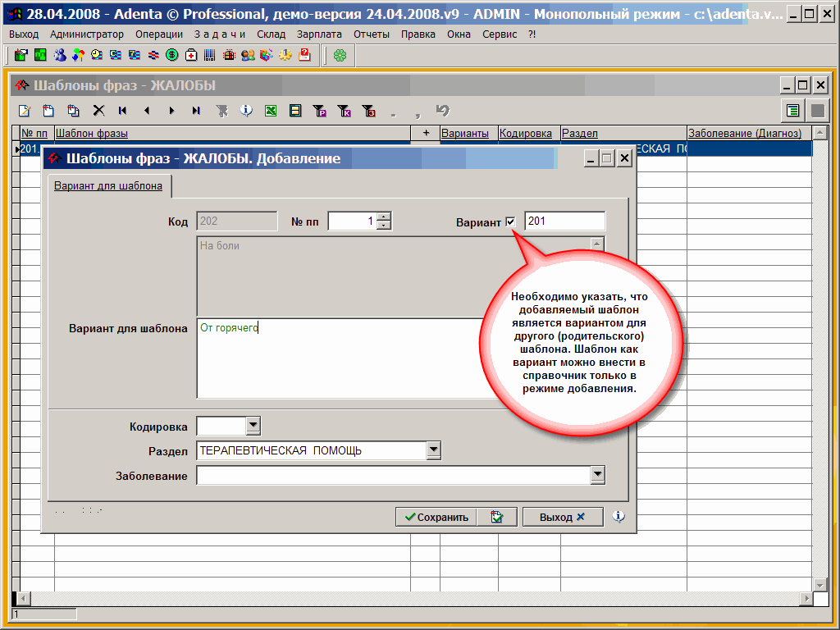840x630 pixels.
Task: Export the list using the Excel icon
Action: coord(270,110)
